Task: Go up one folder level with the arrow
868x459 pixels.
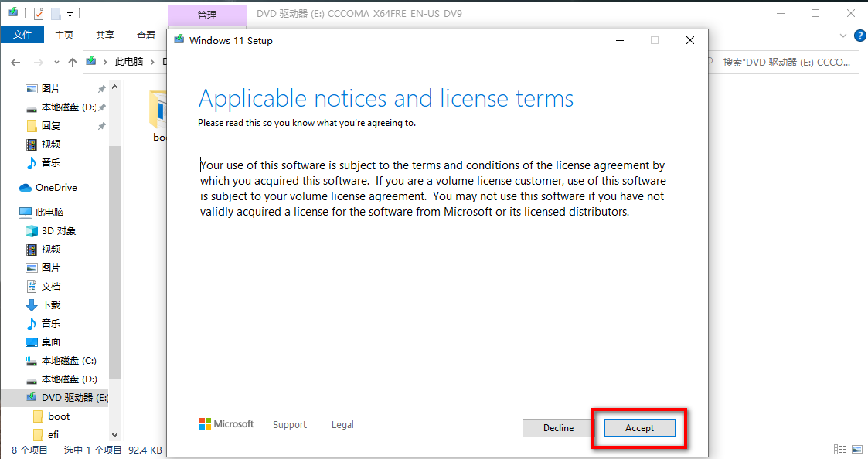Action: 73,62
